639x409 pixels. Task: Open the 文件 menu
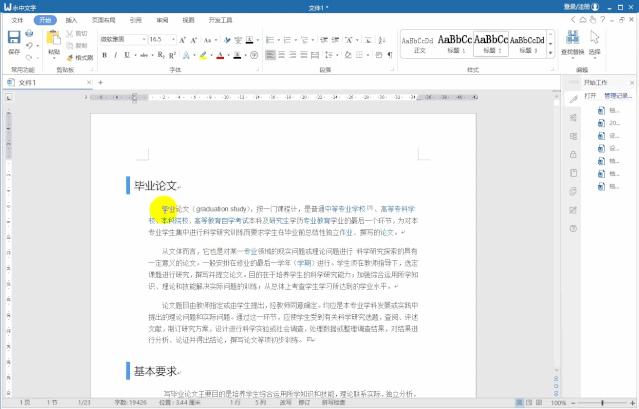pyautogui.click(x=18, y=20)
